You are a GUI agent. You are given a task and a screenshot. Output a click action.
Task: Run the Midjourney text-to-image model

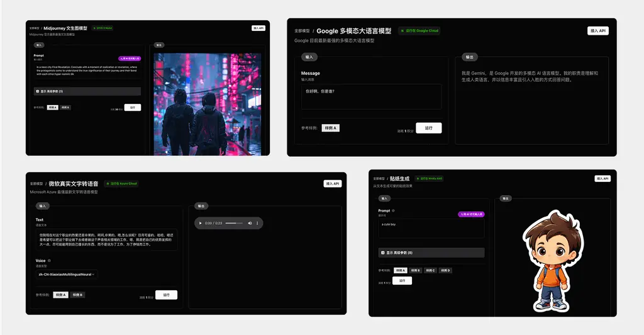coord(132,107)
